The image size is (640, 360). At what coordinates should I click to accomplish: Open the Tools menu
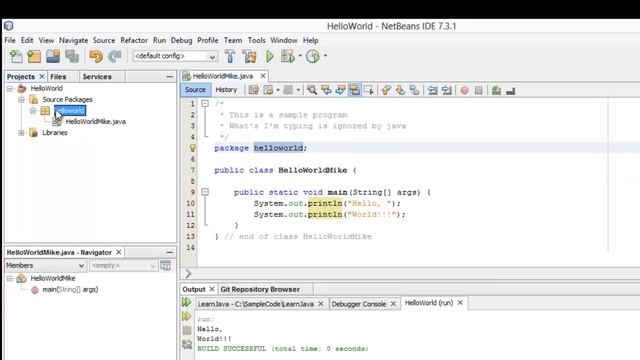coord(256,40)
